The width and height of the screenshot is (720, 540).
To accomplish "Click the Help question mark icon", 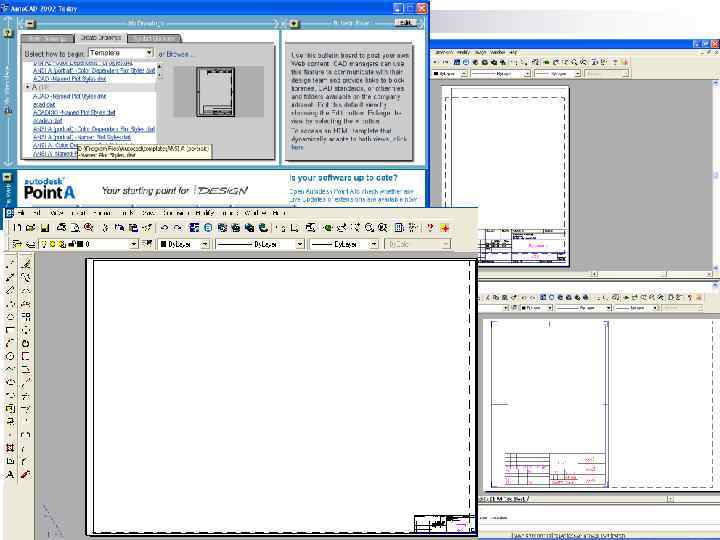I will tap(430, 227).
